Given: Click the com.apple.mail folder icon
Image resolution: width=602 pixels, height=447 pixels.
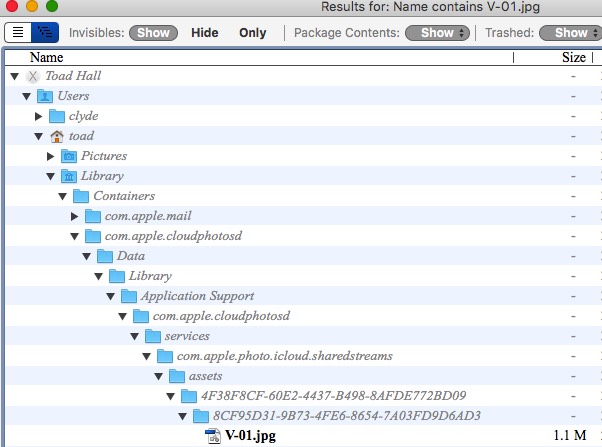Looking at the screenshot, I should click(x=93, y=215).
